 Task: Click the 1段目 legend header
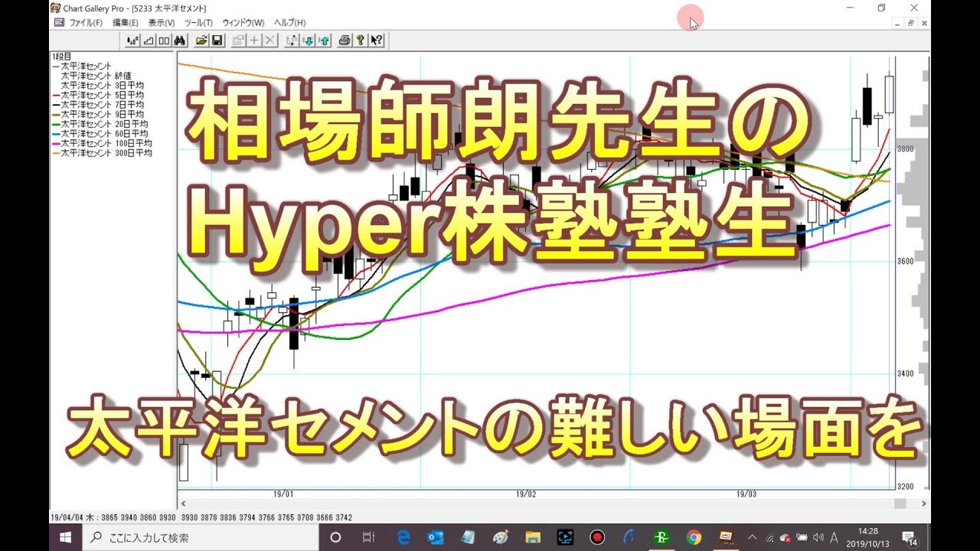62,57
